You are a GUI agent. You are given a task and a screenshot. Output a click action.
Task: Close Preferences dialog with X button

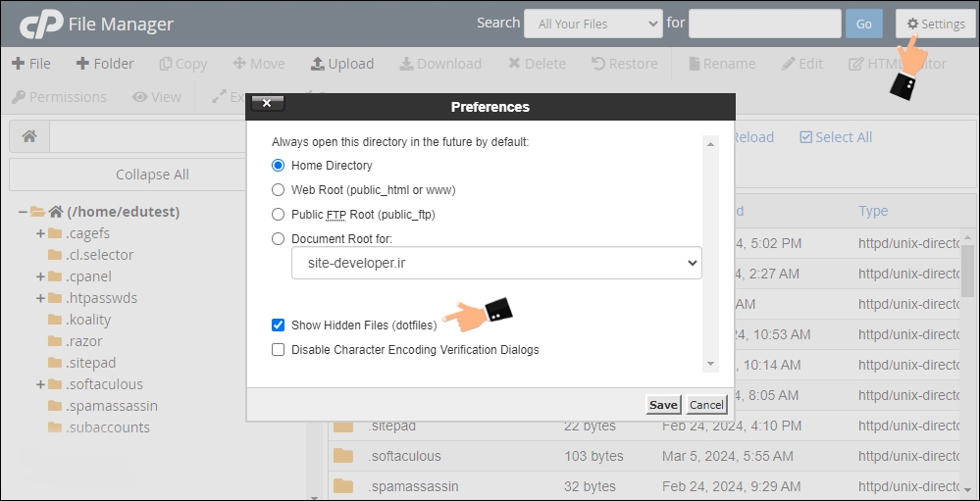pyautogui.click(x=268, y=104)
